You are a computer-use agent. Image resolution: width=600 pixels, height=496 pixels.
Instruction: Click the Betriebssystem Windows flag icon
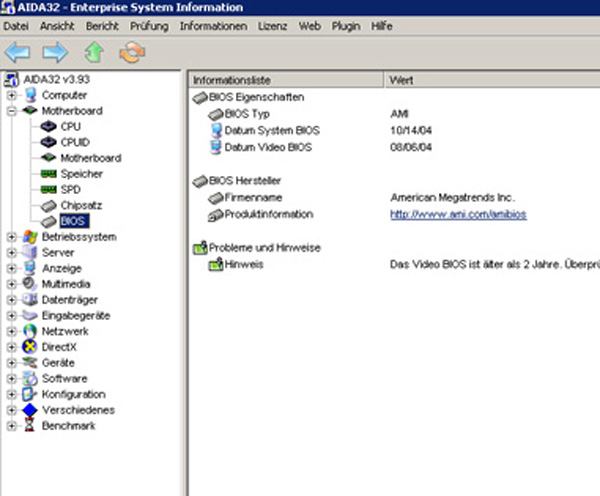30,237
